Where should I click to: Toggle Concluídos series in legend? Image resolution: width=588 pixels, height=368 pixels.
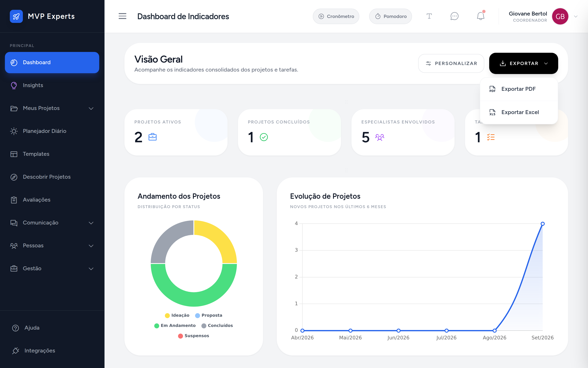(217, 325)
